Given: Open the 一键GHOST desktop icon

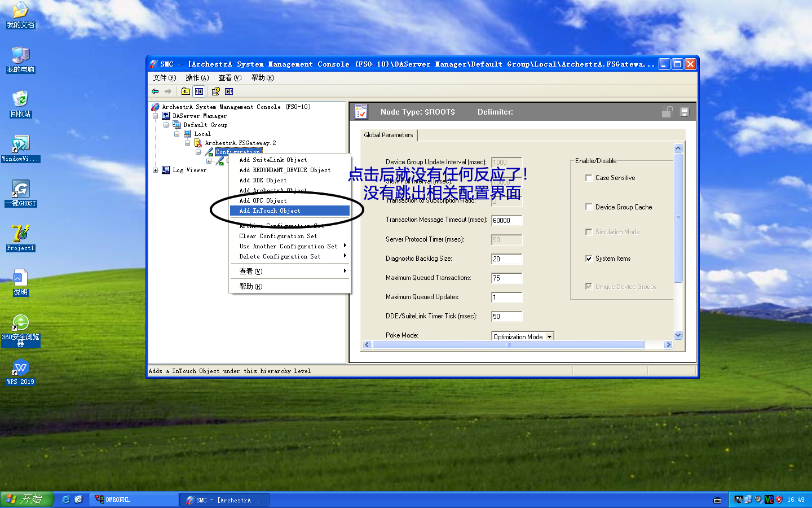Looking at the screenshot, I should point(20,194).
